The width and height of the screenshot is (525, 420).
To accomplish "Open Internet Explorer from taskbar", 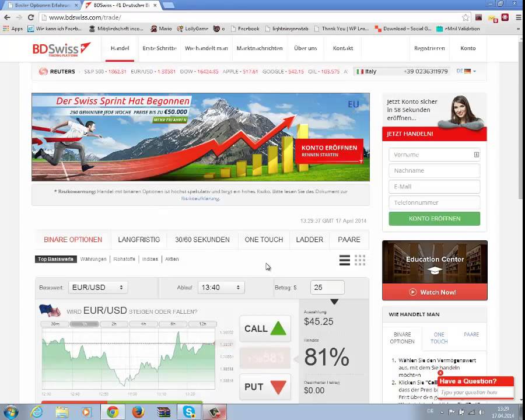I will [36, 412].
